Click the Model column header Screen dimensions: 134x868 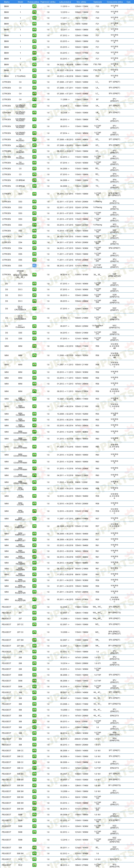20,2
